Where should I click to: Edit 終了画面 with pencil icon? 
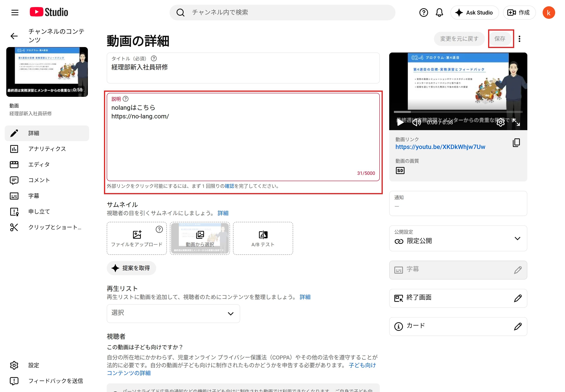click(518, 298)
